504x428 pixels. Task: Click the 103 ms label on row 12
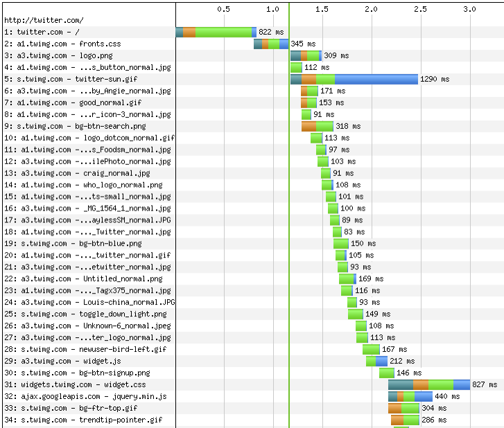click(x=343, y=161)
